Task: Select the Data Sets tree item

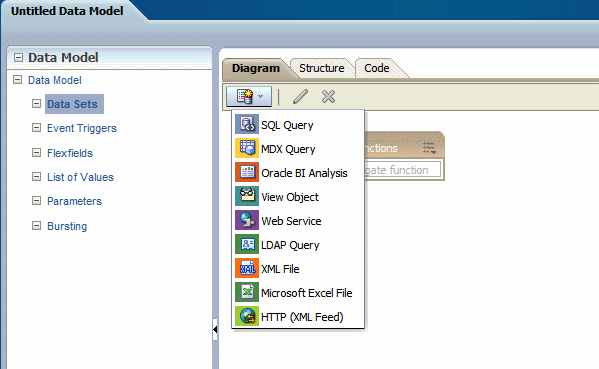Action: point(73,104)
